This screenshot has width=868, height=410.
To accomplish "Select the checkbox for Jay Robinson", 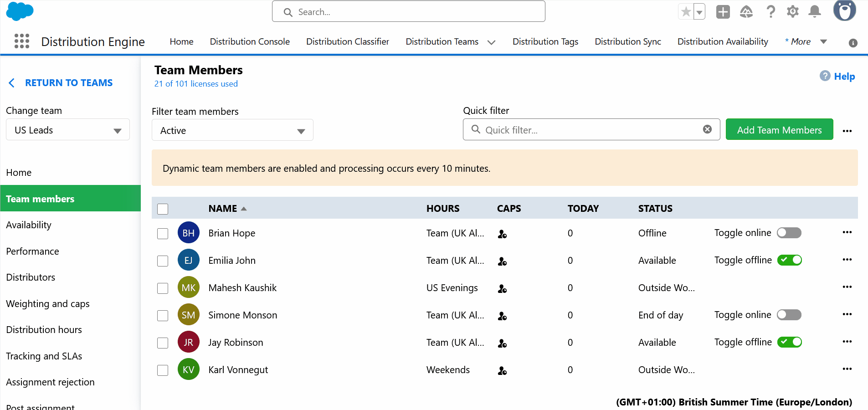I will [163, 343].
